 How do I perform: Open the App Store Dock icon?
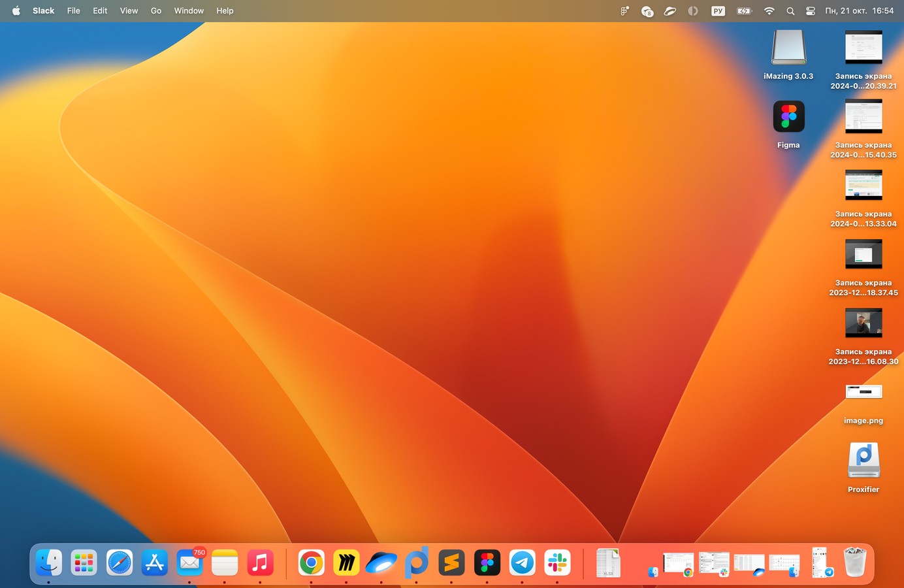(x=155, y=563)
